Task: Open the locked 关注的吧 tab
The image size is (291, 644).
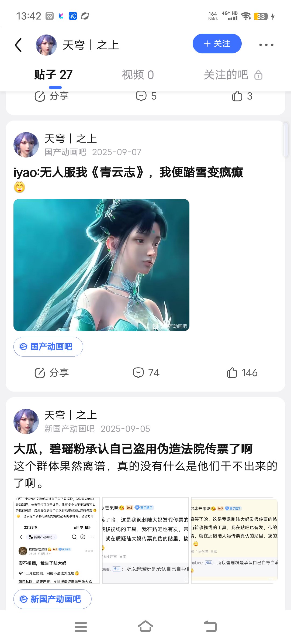Action: point(233,75)
